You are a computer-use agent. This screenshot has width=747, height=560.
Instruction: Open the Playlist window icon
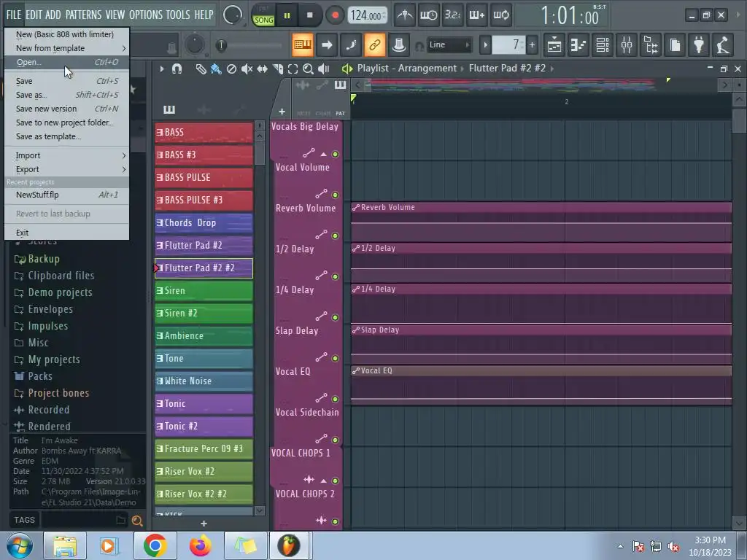point(554,45)
